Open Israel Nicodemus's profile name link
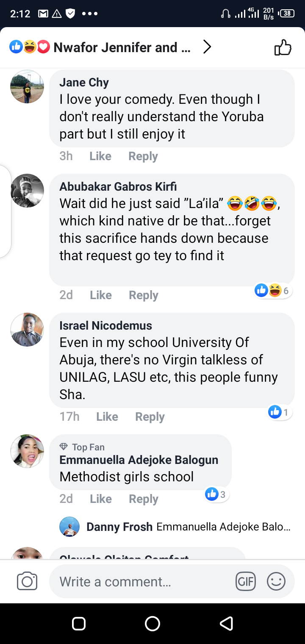This screenshot has height=644, width=305. pos(105,325)
